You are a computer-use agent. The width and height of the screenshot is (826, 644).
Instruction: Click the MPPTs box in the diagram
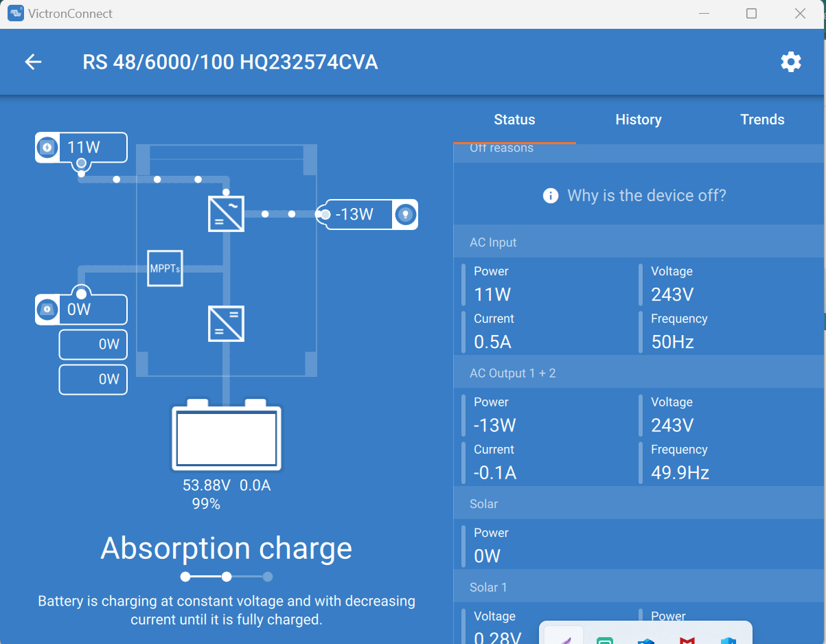point(165,268)
